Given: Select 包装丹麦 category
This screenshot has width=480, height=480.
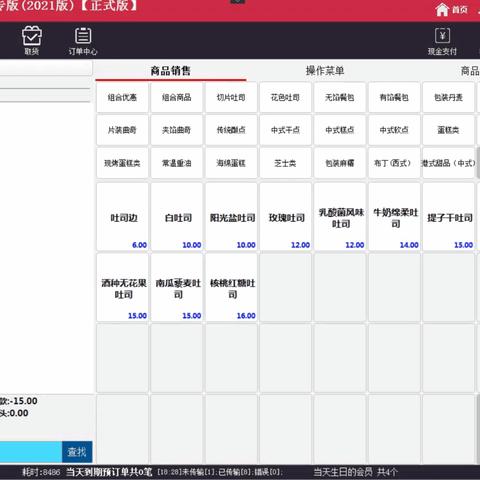Looking at the screenshot, I should point(448,98).
